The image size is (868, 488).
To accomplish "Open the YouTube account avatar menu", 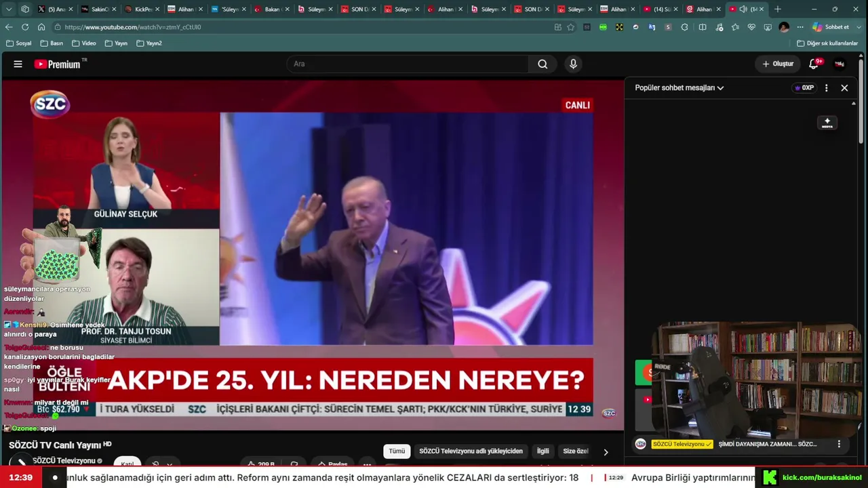I will [x=840, y=64].
